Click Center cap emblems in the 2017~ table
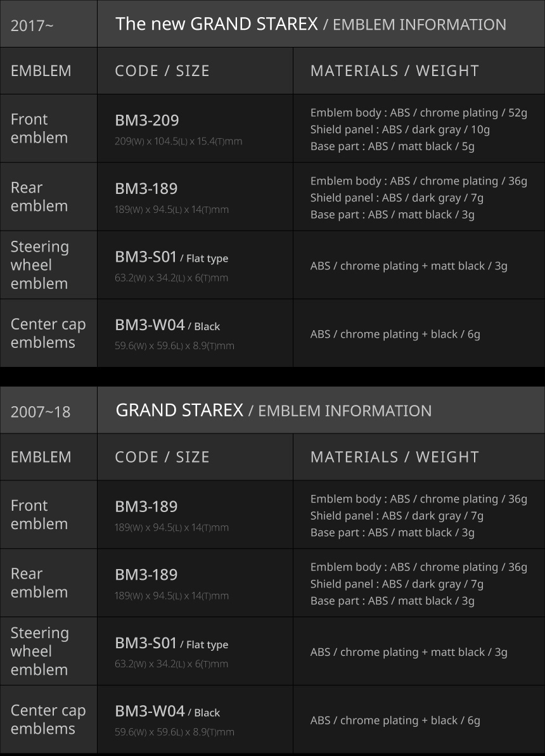The image size is (545, 756). (x=48, y=333)
